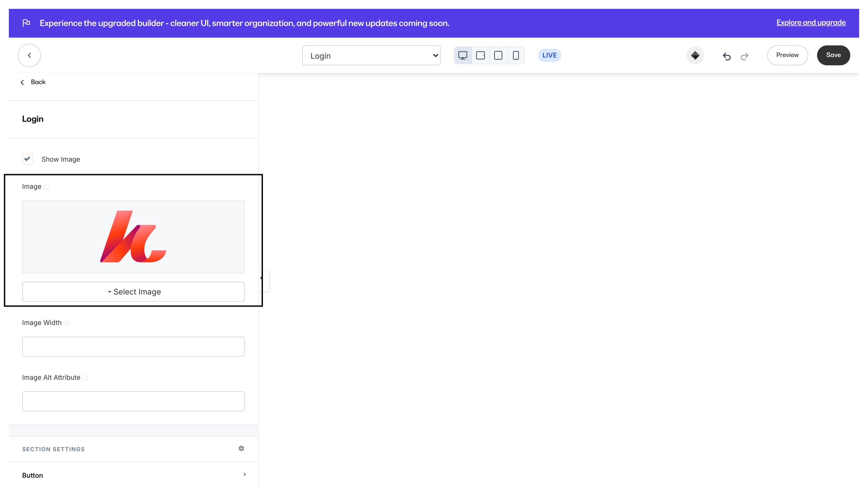Click the Login section heading

(33, 119)
